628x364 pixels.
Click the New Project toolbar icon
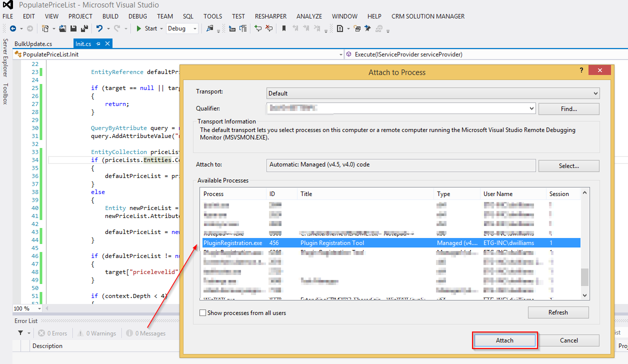[x=45, y=28]
